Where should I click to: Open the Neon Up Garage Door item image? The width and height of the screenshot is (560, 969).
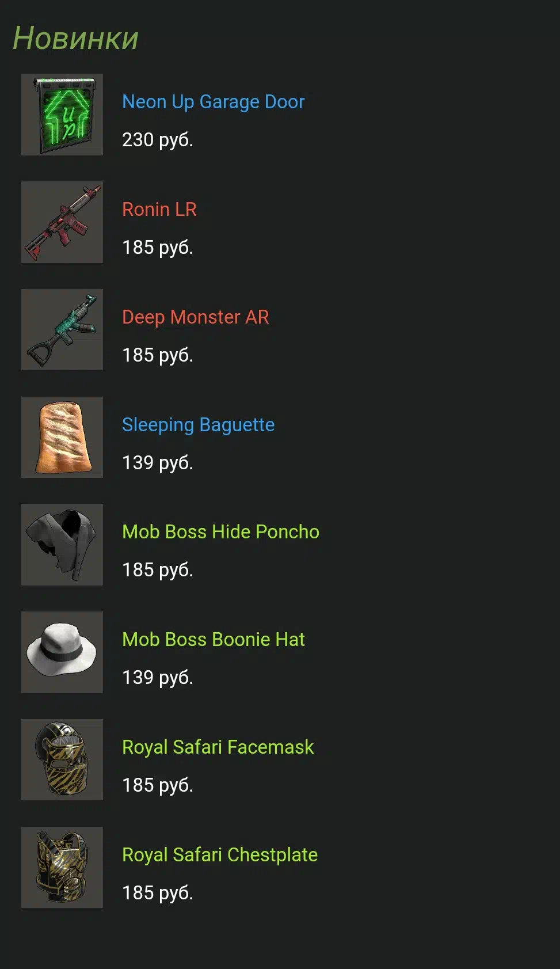[x=62, y=115]
